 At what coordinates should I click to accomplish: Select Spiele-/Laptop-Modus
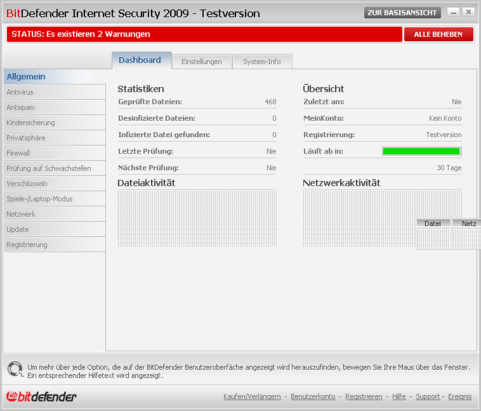coord(55,199)
